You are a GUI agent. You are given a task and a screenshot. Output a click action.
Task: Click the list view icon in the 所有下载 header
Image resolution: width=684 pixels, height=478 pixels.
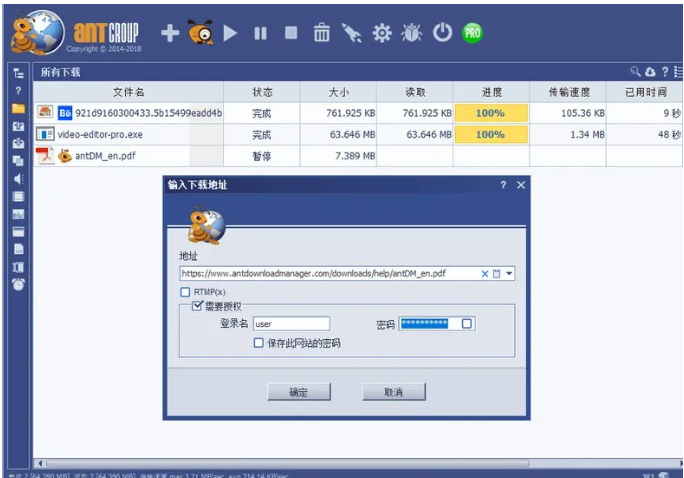click(x=678, y=72)
